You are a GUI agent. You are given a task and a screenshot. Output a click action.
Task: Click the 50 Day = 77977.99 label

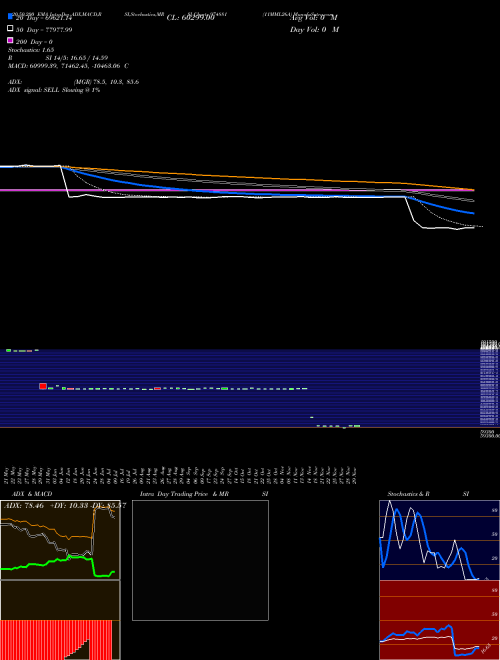tap(44, 30)
